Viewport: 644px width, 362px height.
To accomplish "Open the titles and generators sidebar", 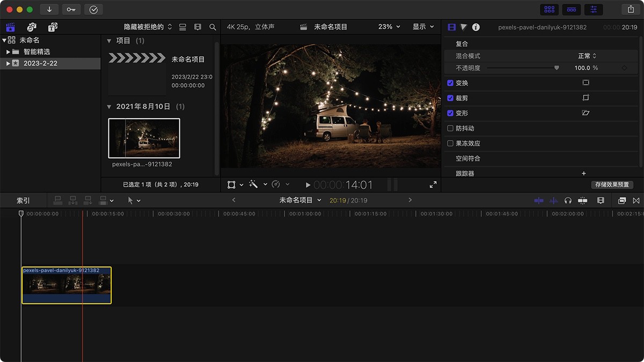I will (53, 27).
